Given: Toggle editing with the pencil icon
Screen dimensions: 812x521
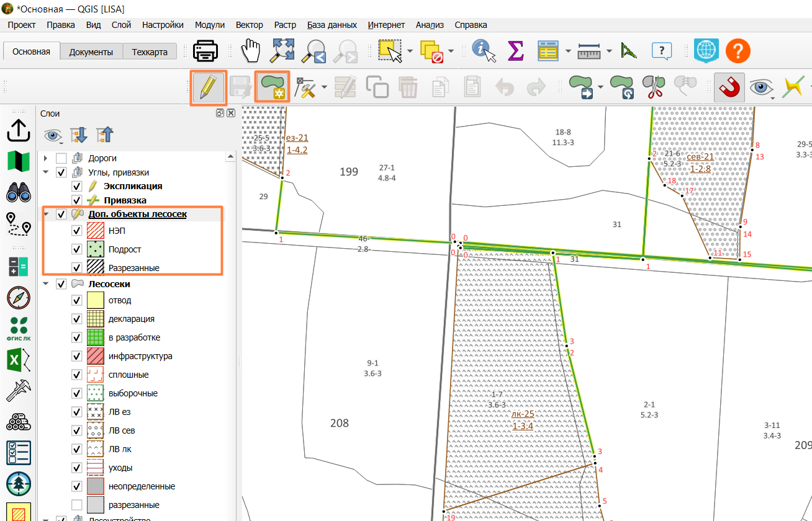Looking at the screenshot, I should click(x=208, y=87).
